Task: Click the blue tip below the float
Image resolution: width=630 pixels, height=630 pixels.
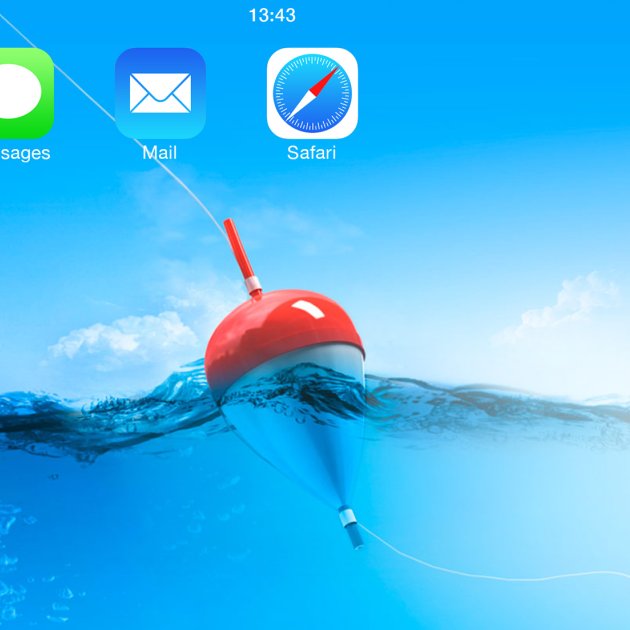Action: [x=351, y=529]
